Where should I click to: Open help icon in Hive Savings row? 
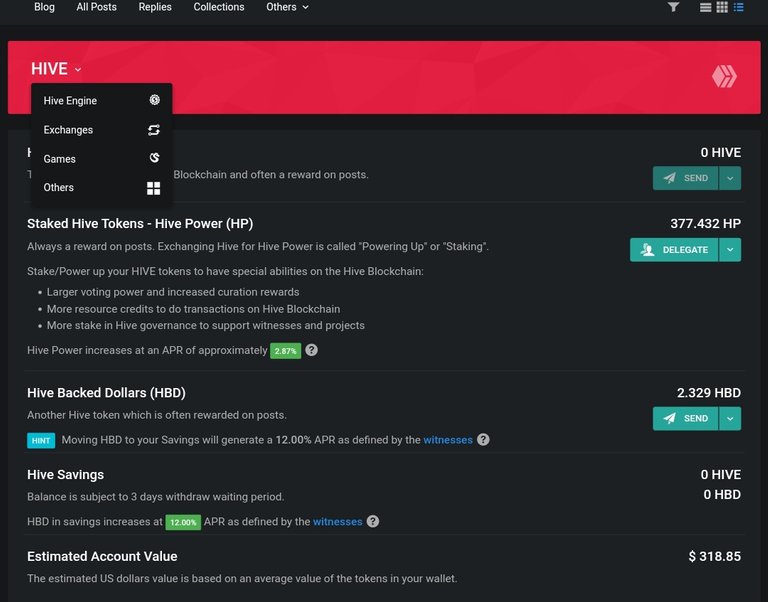(373, 521)
